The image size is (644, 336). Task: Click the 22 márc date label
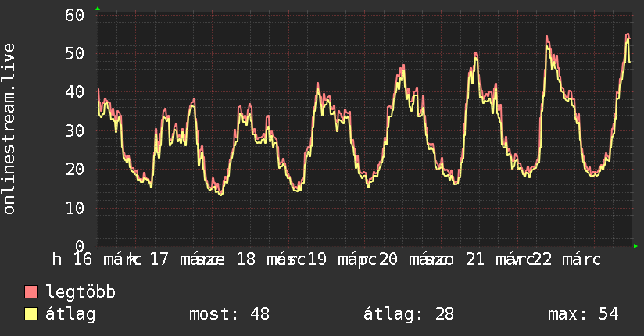(x=567, y=259)
